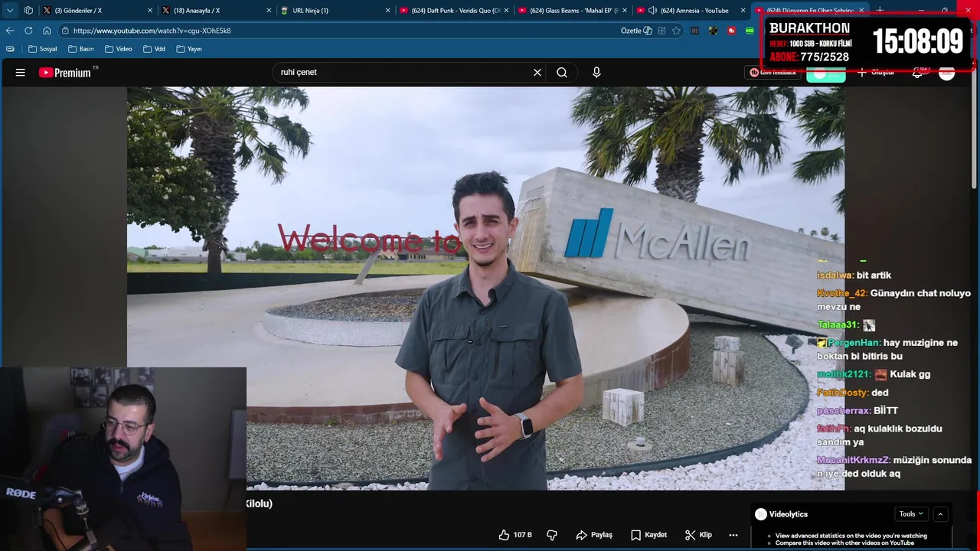980x551 pixels.
Task: Click the Oluştur create button
Action: (876, 73)
